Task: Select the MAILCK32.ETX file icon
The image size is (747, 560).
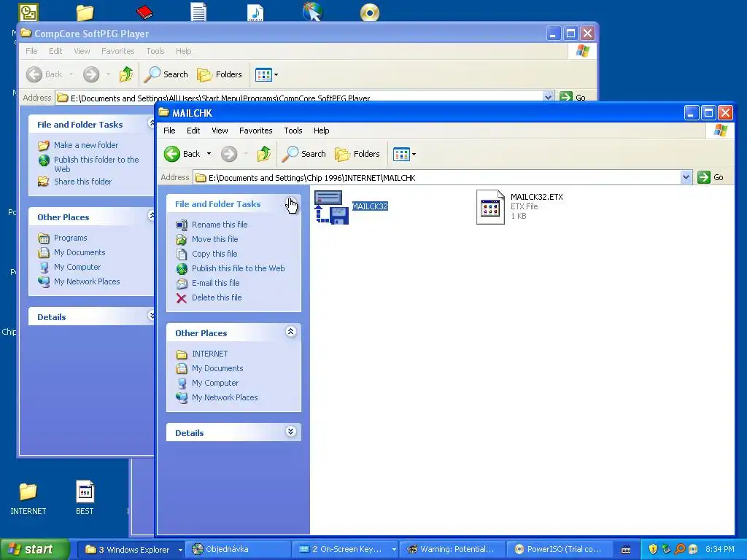Action: pyautogui.click(x=490, y=207)
